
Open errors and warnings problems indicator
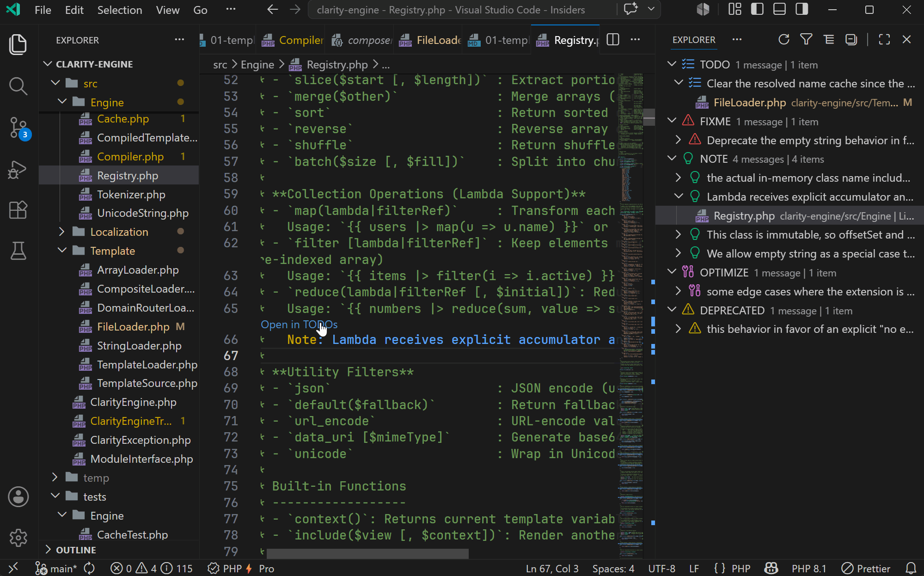(152, 568)
